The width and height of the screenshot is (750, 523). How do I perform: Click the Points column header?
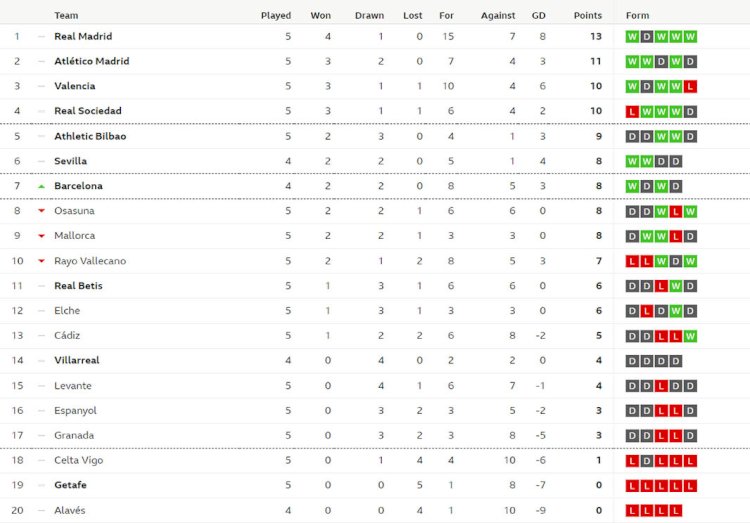click(x=587, y=15)
